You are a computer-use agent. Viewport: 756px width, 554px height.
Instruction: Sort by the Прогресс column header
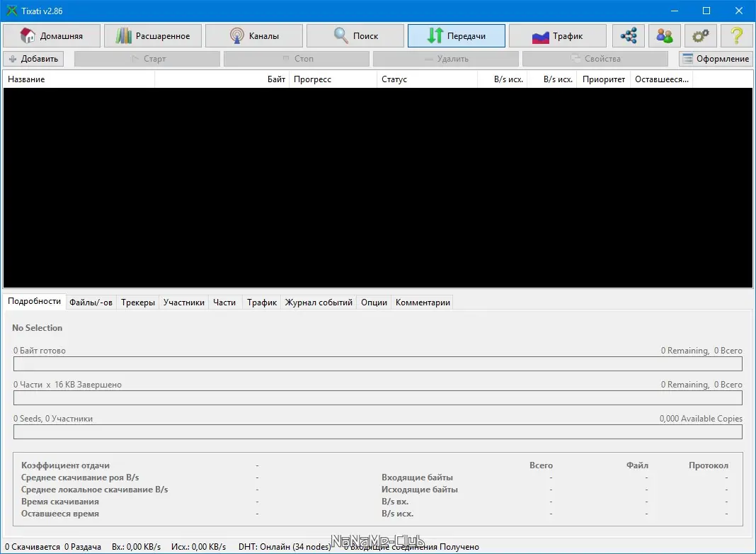[x=333, y=79]
